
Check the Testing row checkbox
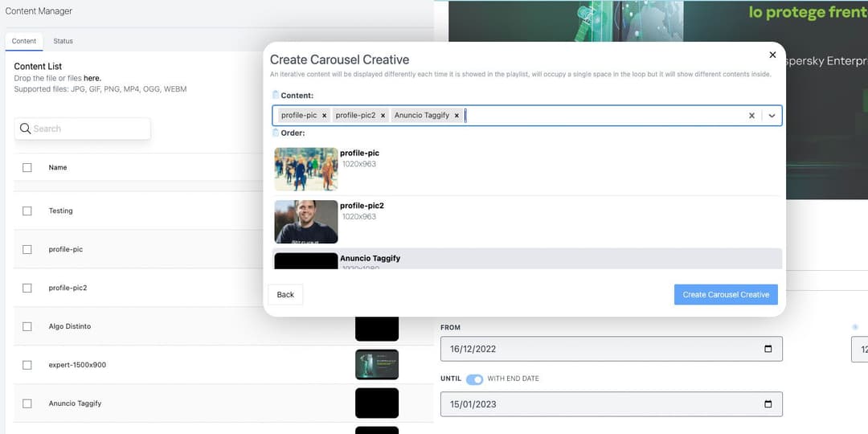point(27,211)
